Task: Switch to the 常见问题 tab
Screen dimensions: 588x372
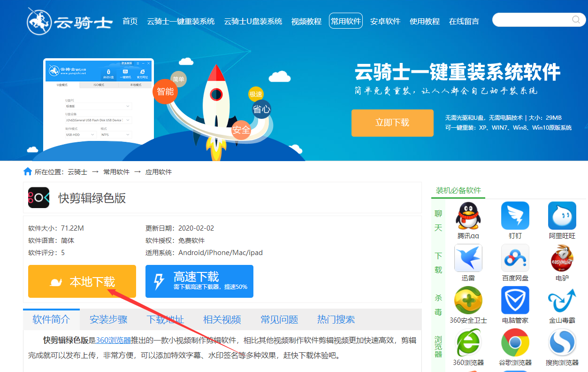Action: [279, 319]
